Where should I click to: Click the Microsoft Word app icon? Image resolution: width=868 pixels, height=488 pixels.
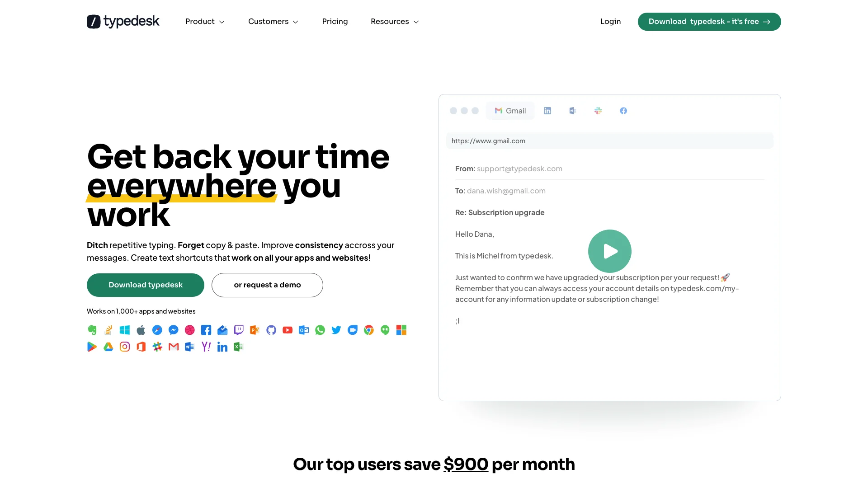[x=189, y=347]
